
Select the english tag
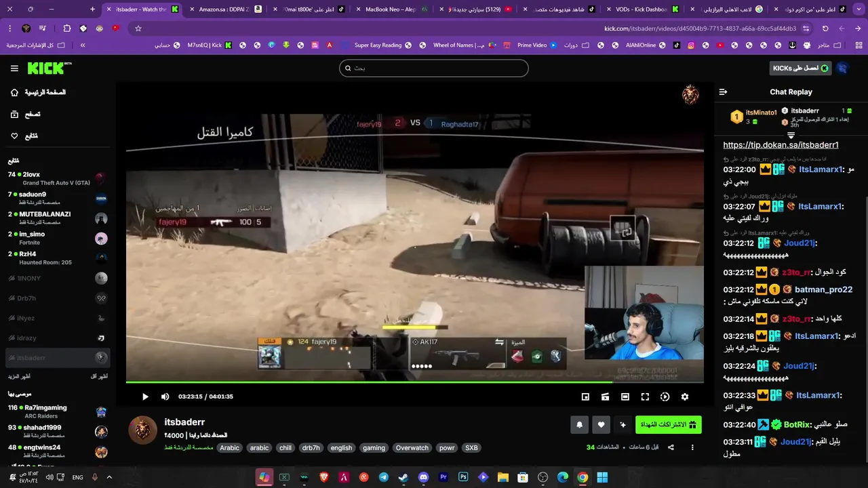click(x=341, y=448)
